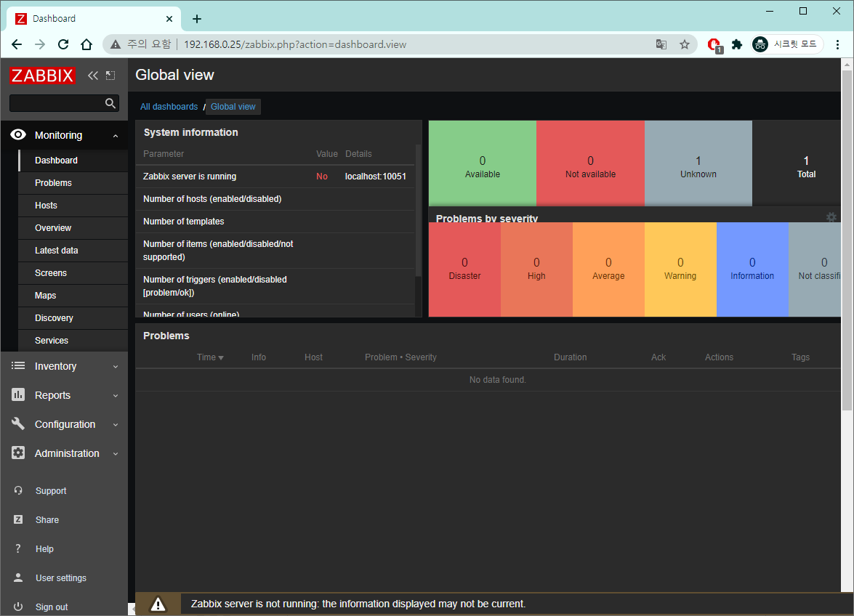Click the red Not available tile
This screenshot has width=854, height=616.
(x=590, y=163)
